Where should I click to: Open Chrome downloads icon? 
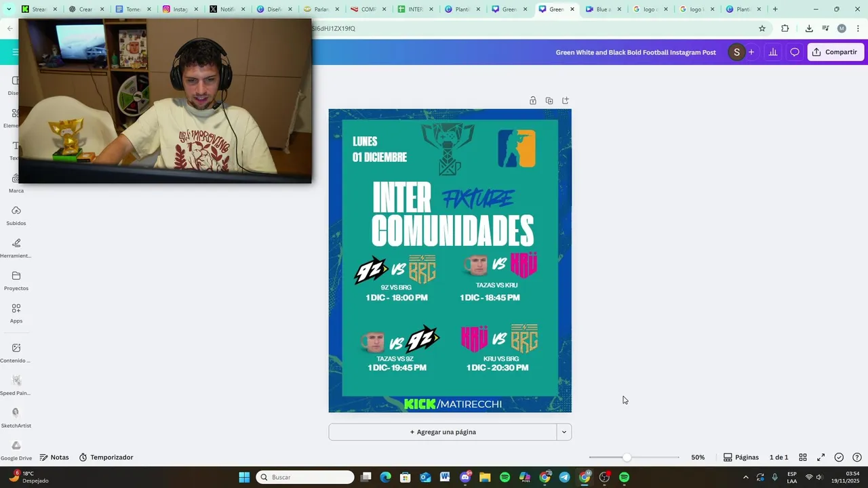tap(809, 28)
